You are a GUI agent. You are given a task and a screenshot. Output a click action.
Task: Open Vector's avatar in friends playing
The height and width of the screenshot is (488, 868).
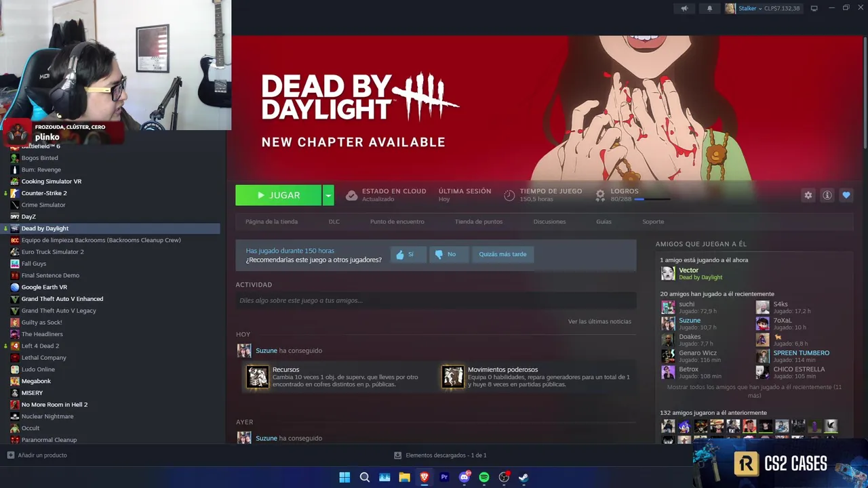[x=668, y=273]
